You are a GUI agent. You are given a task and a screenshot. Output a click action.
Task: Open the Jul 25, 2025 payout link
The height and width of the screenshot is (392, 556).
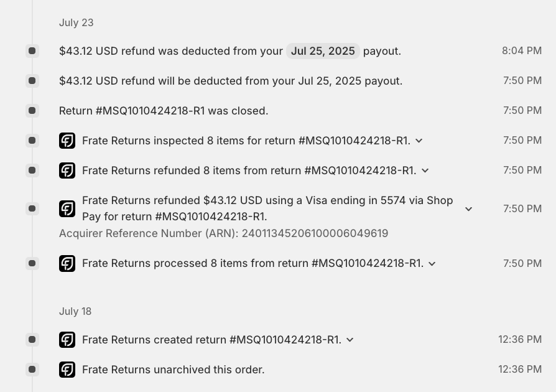point(323,51)
